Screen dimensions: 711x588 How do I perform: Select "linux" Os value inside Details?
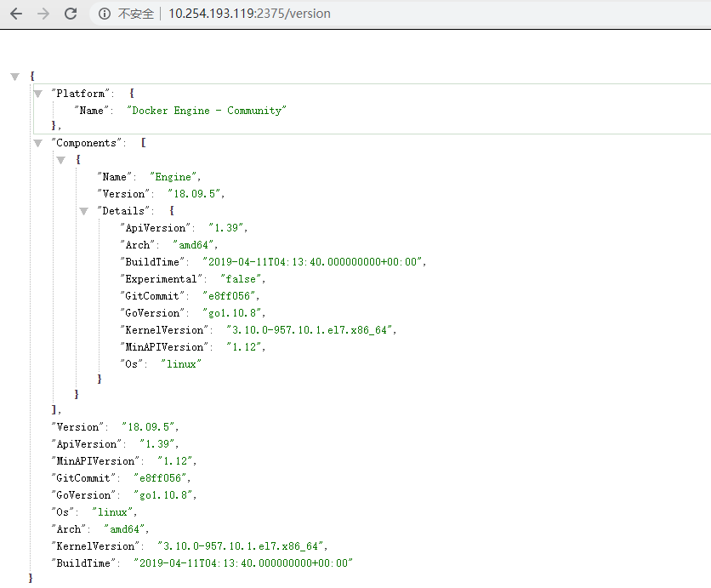point(181,364)
